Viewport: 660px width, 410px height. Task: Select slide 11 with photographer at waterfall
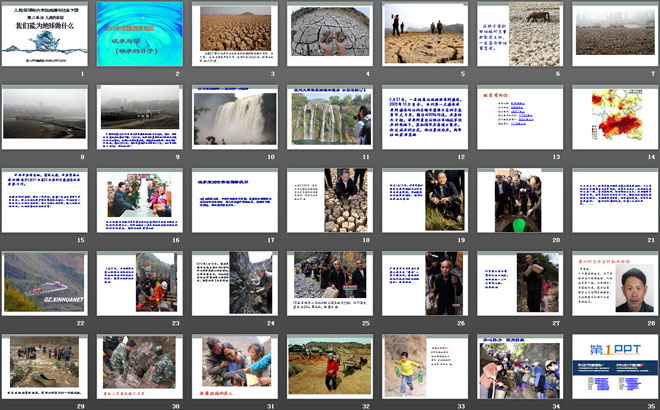[x=330, y=118]
